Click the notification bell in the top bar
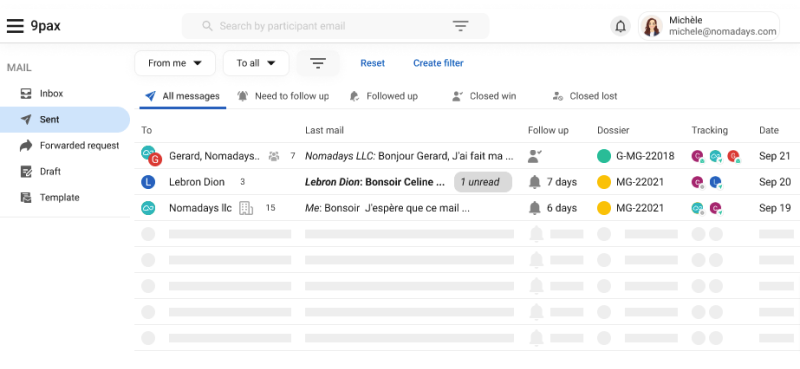The width and height of the screenshot is (800, 369). pyautogui.click(x=620, y=26)
